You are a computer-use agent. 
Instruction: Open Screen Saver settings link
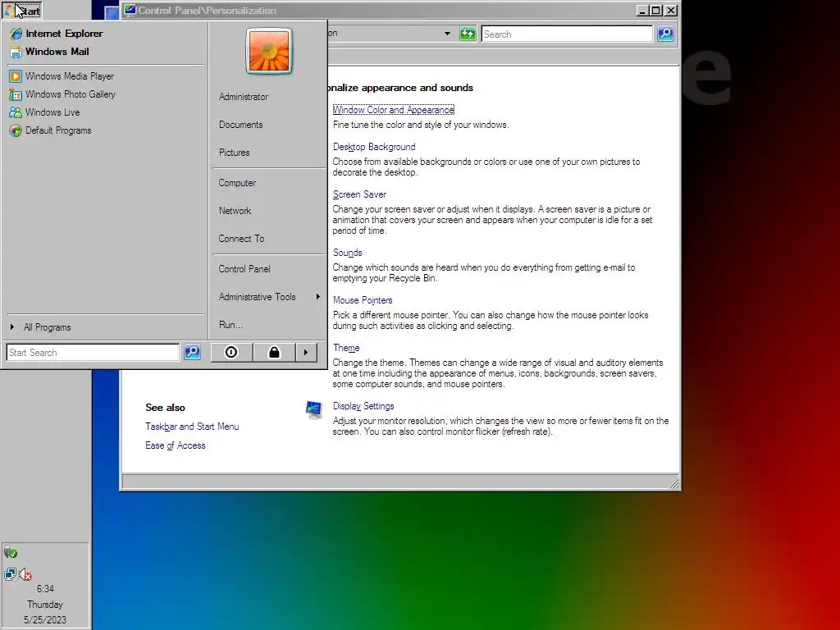pos(359,194)
